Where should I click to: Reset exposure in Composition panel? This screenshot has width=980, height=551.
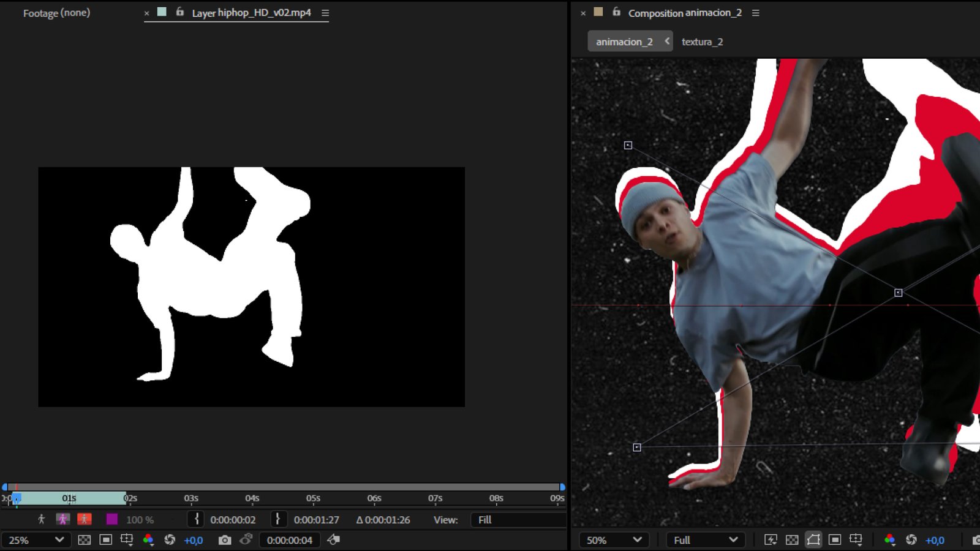911,540
